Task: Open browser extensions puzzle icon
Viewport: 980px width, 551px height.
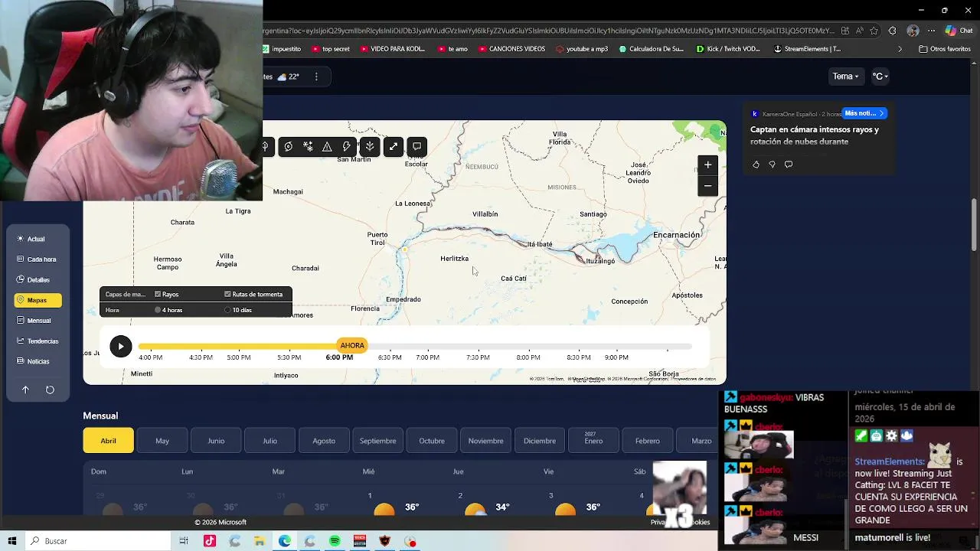Action: [x=892, y=31]
